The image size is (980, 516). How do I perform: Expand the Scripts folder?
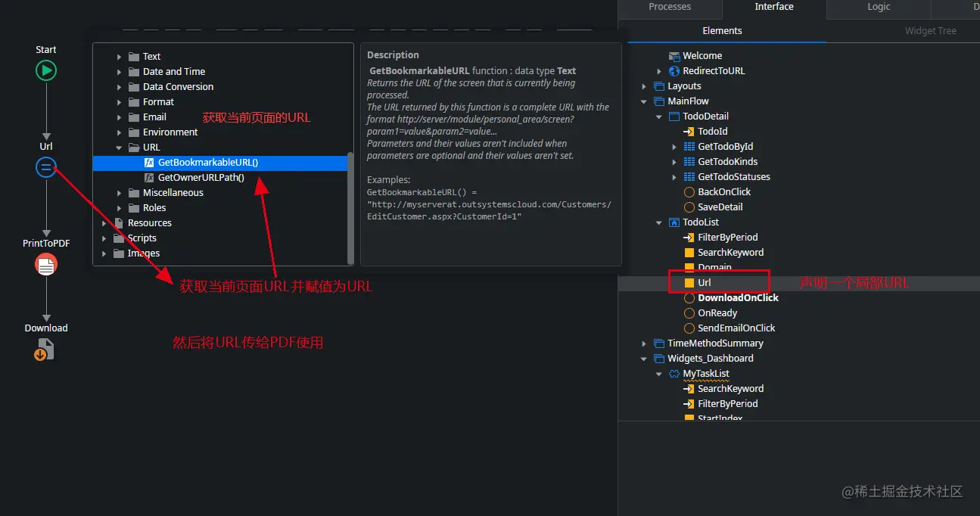coord(104,238)
